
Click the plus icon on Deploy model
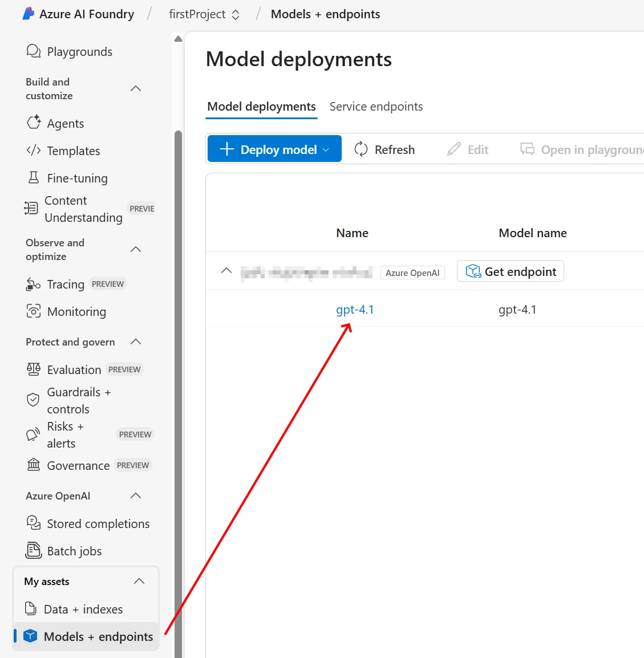(226, 149)
